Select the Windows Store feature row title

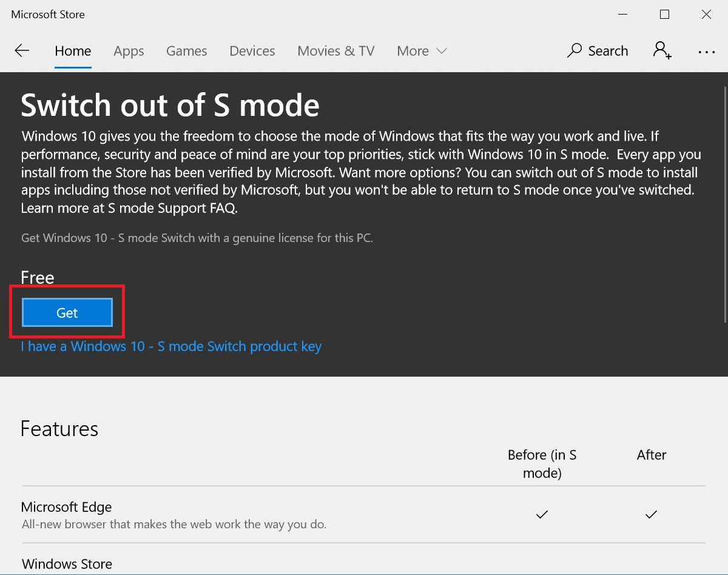(x=67, y=564)
